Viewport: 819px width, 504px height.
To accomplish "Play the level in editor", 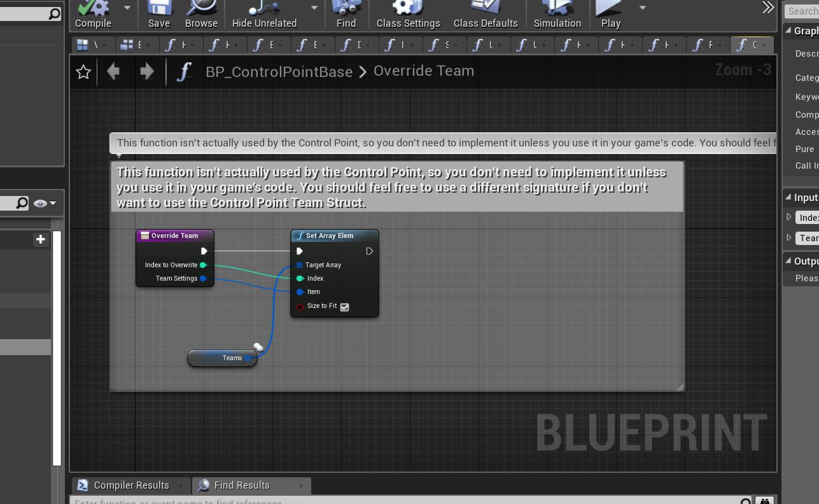I will coord(610,15).
